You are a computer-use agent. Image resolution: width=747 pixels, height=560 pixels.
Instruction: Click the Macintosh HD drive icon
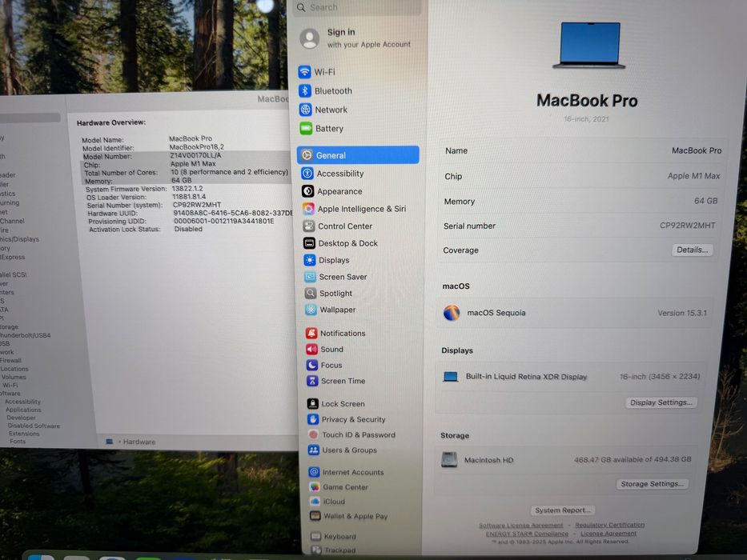point(449,459)
